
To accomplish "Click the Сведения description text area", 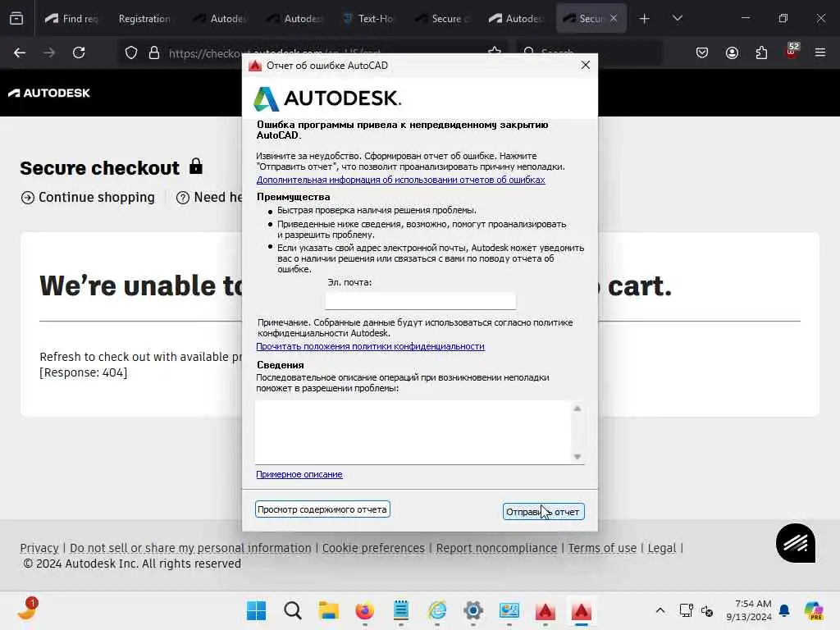I will [x=413, y=431].
